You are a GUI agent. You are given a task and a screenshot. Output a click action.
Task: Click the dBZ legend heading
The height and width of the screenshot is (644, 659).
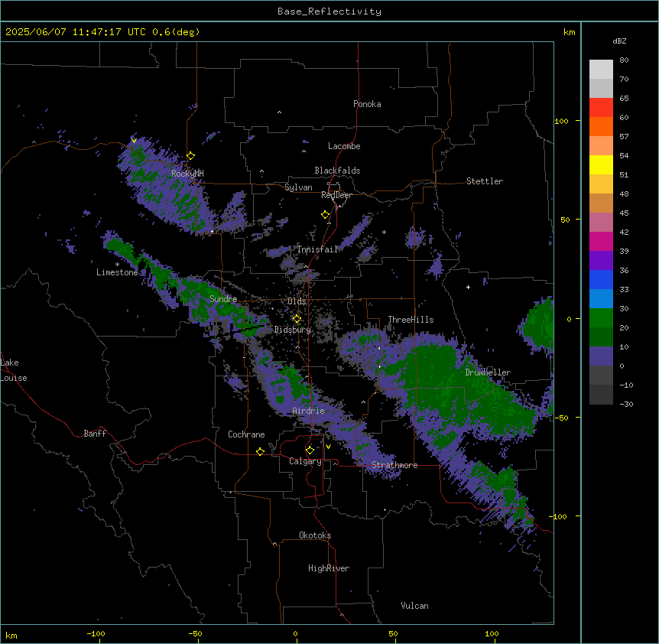coord(619,41)
